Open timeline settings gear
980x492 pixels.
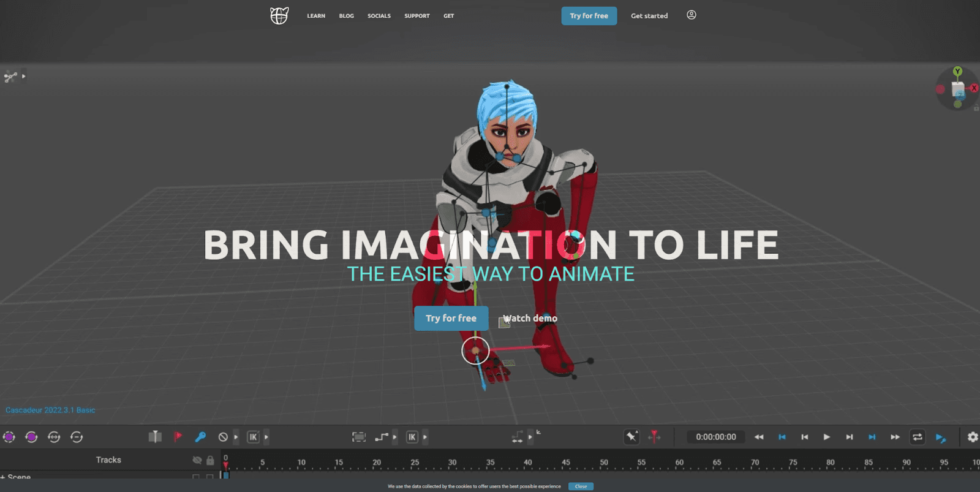tap(973, 437)
